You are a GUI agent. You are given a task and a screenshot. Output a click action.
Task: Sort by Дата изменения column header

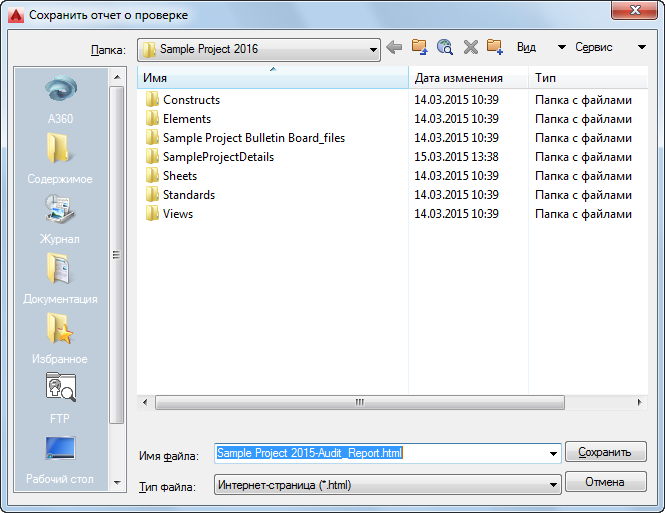(x=469, y=78)
